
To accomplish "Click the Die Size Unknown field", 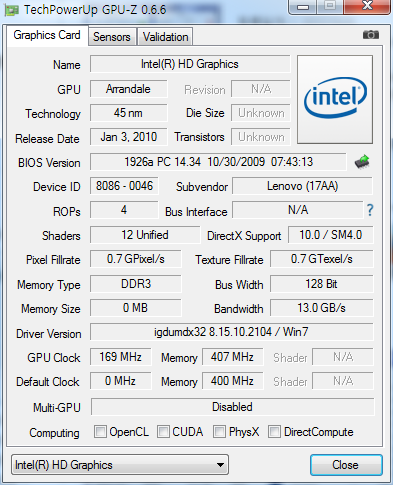I will 261,113.
